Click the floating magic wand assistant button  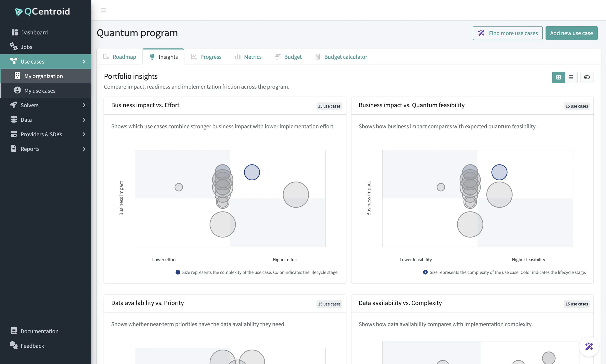click(x=589, y=346)
